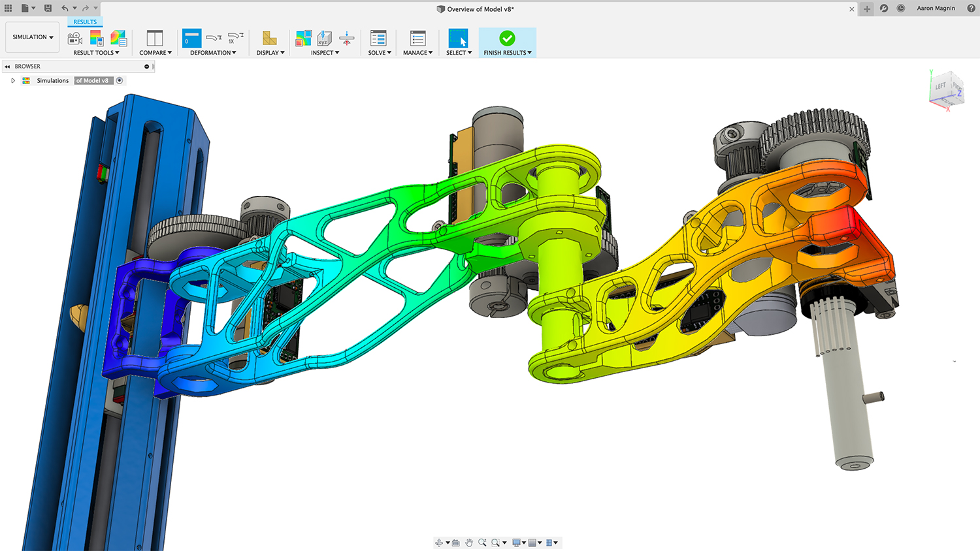The image size is (980, 551).
Task: Click the Show Min/Max inspect icon
Action: click(303, 38)
